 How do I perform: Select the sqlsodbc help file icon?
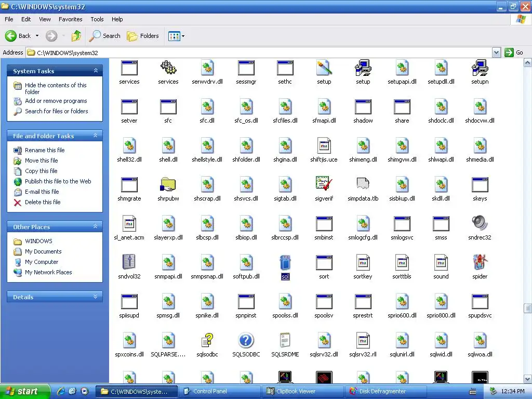[x=207, y=341]
